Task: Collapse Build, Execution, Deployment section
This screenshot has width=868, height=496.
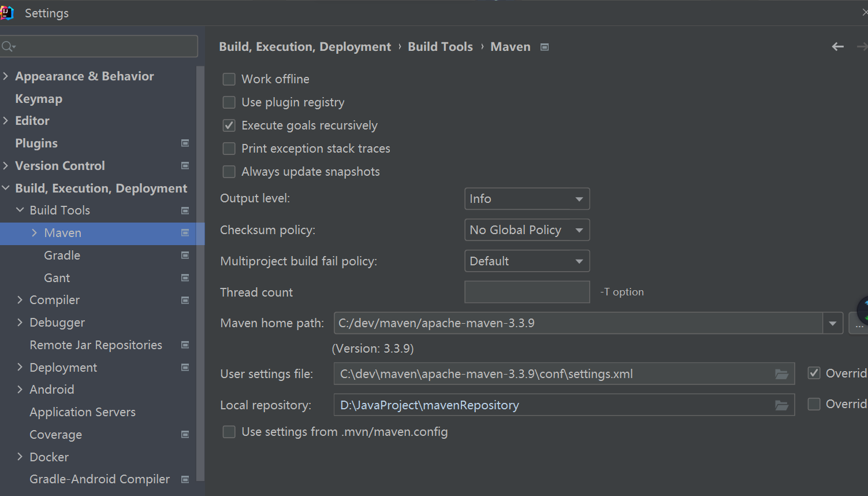Action: [6, 188]
